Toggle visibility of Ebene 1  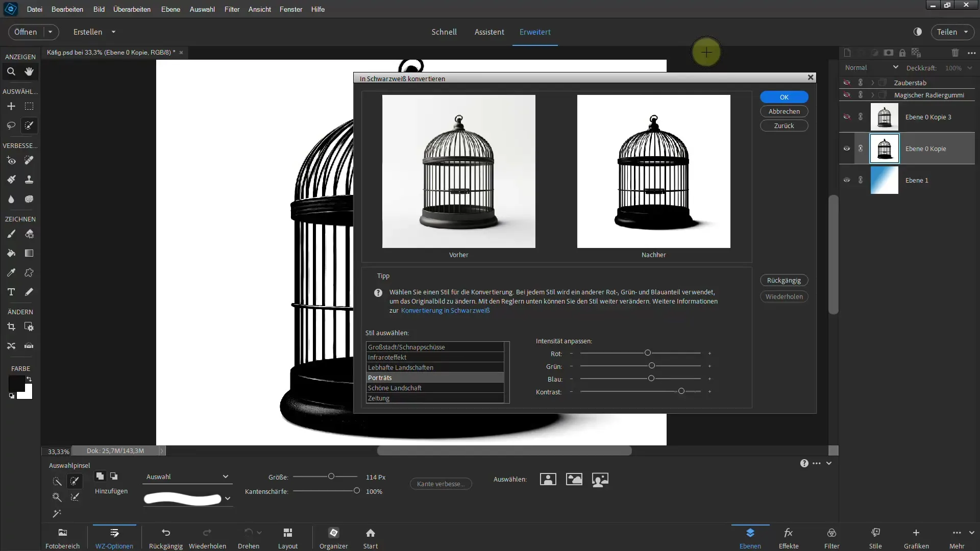pos(847,180)
